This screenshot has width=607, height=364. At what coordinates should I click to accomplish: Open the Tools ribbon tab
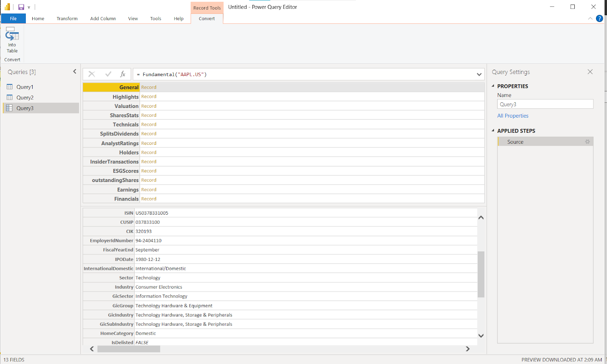tap(156, 19)
